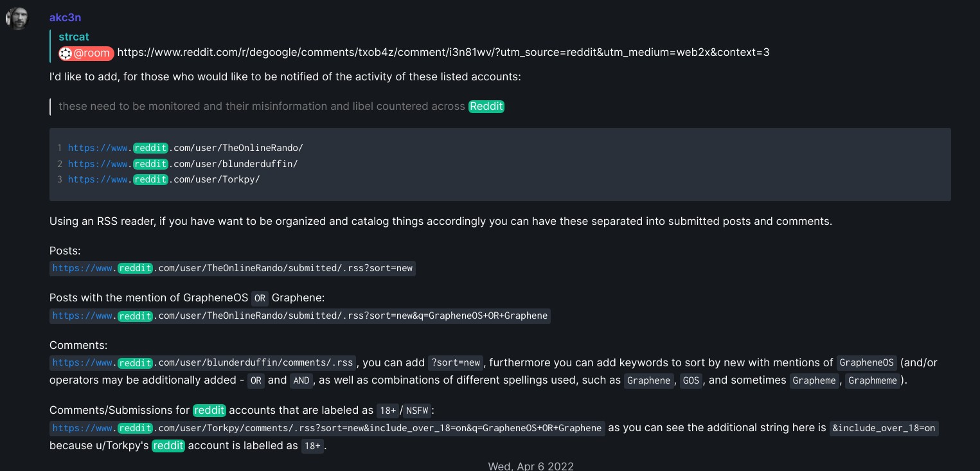Click highlighted Reddit word in quote

[x=486, y=106]
